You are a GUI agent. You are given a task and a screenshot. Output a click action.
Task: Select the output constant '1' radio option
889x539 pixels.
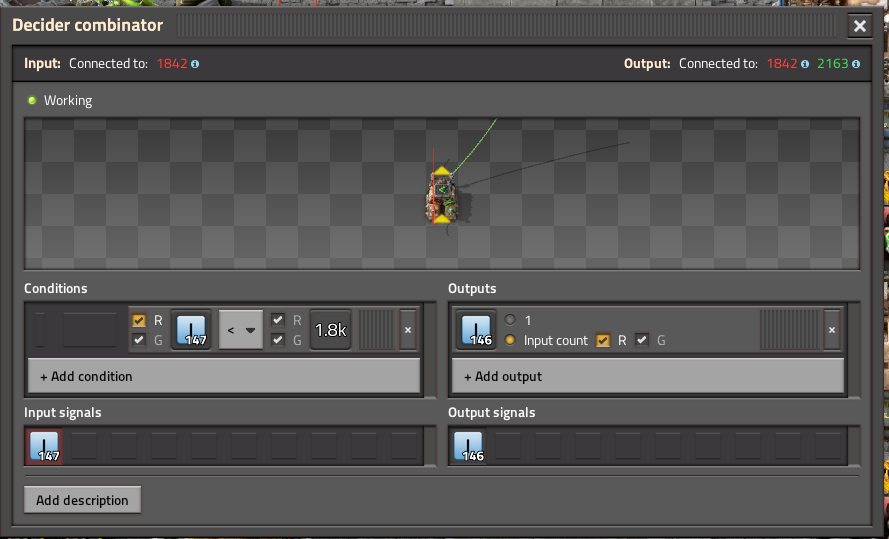coord(511,321)
